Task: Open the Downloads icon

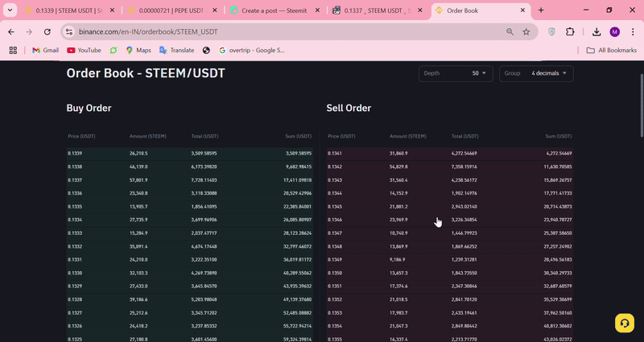Action: point(597,31)
